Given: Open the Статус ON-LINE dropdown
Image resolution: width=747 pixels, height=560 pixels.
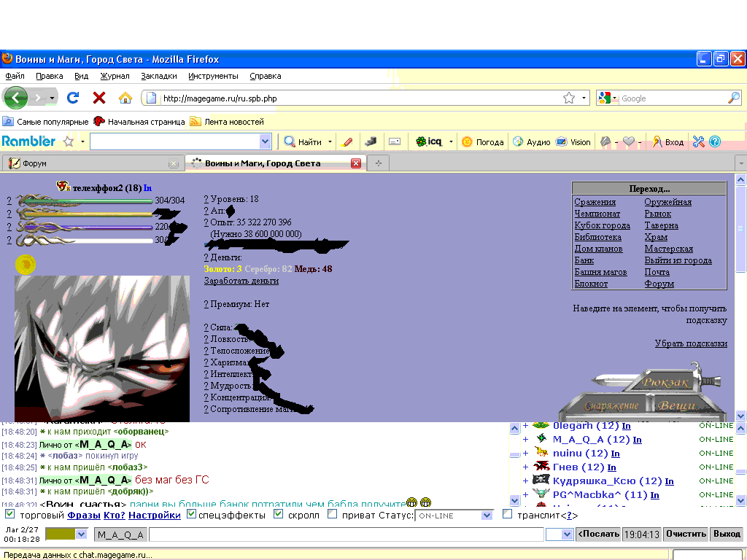Looking at the screenshot, I should (x=454, y=516).
